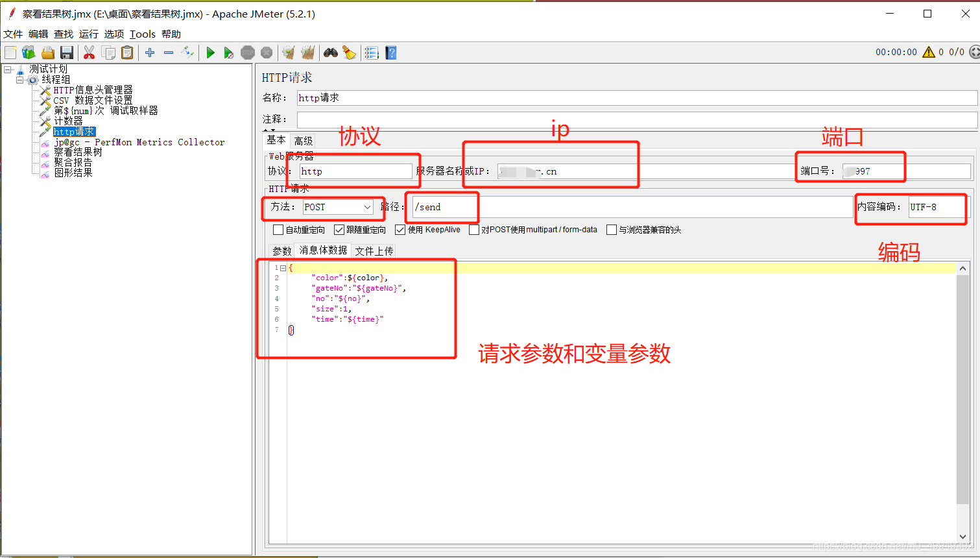Reset search with the yellow broom icon
Screen dimensions: 980x558
pos(350,53)
